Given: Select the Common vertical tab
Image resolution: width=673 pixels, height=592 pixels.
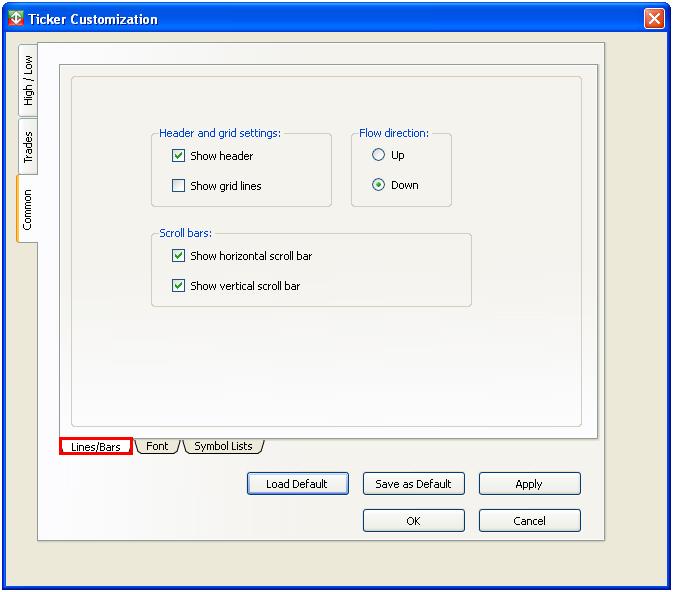Looking at the screenshot, I should click(x=28, y=209).
